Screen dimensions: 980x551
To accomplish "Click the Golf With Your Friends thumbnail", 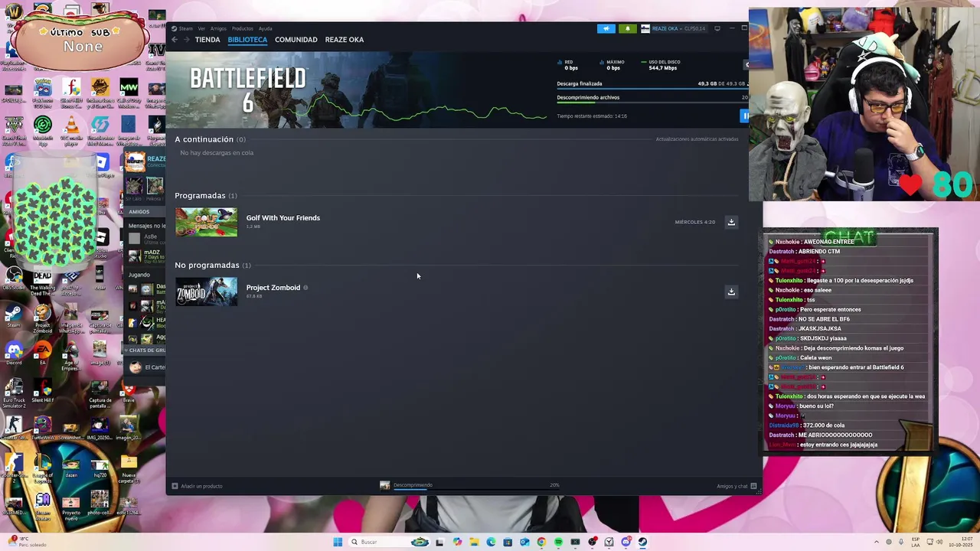I will (206, 222).
